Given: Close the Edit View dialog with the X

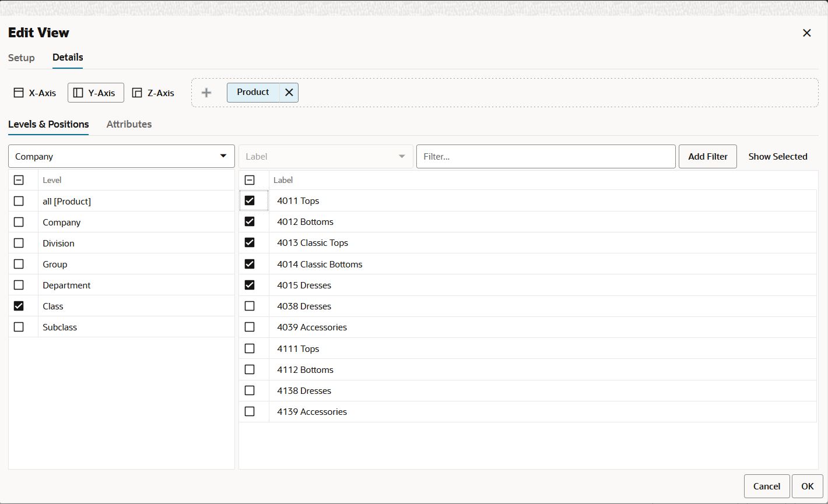Looking at the screenshot, I should (x=806, y=33).
